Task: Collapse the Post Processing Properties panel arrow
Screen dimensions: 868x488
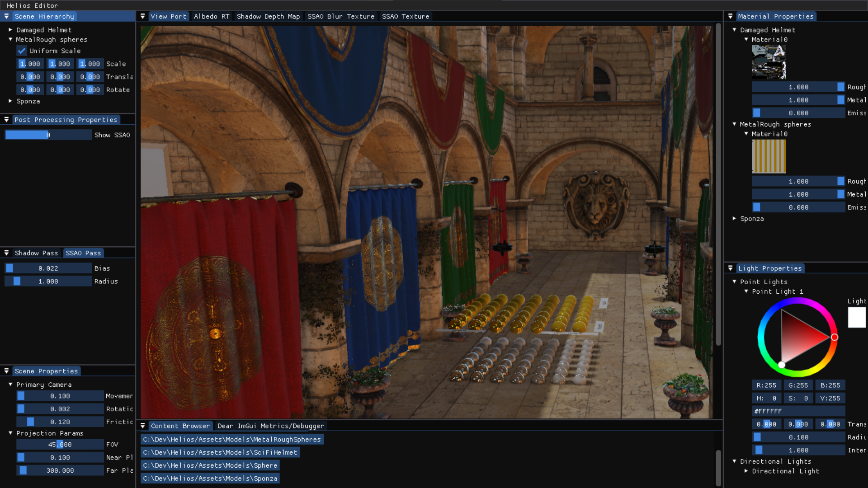Action: pos(6,120)
